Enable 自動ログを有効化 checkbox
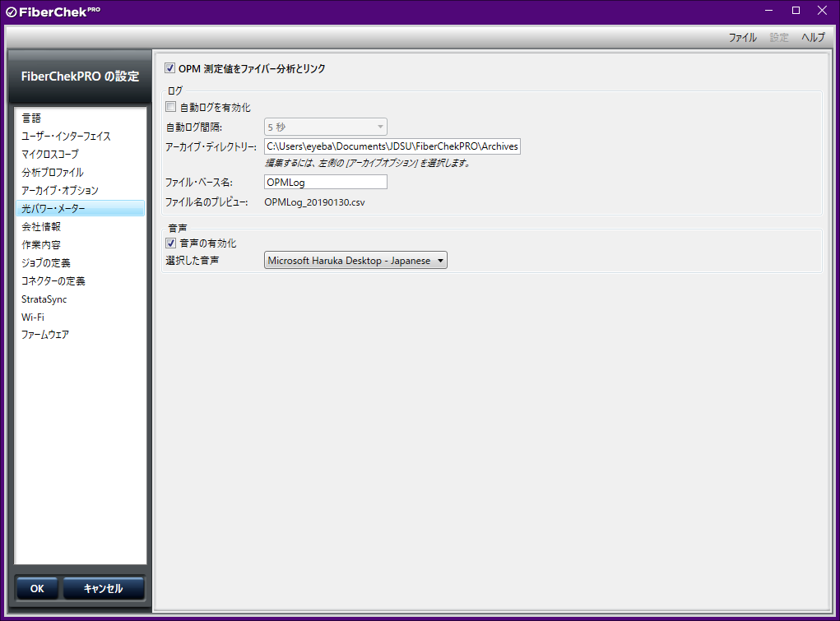 pos(170,107)
